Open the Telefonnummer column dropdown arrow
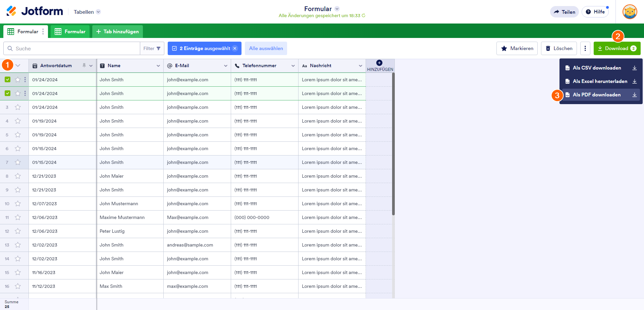The height and width of the screenshot is (310, 644). (x=293, y=66)
